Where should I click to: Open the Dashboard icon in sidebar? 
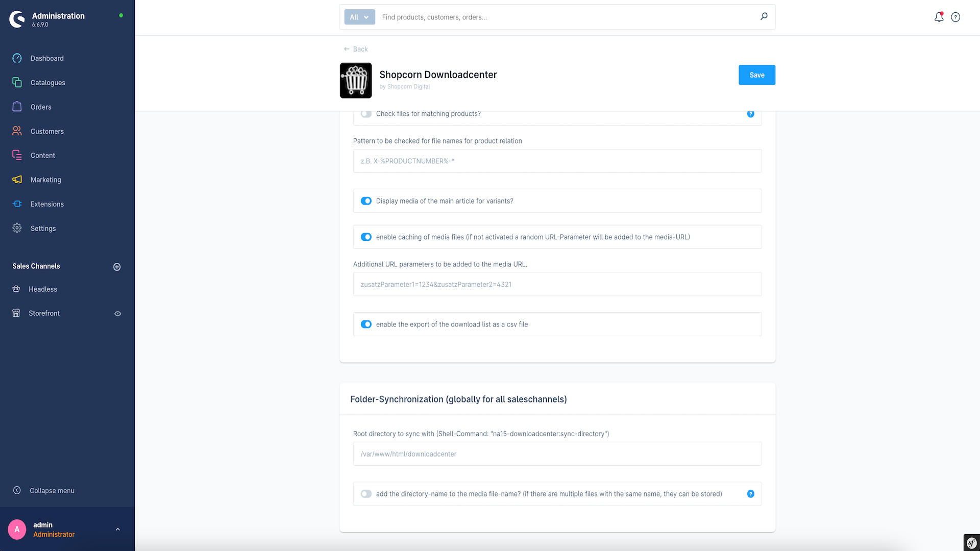point(17,58)
